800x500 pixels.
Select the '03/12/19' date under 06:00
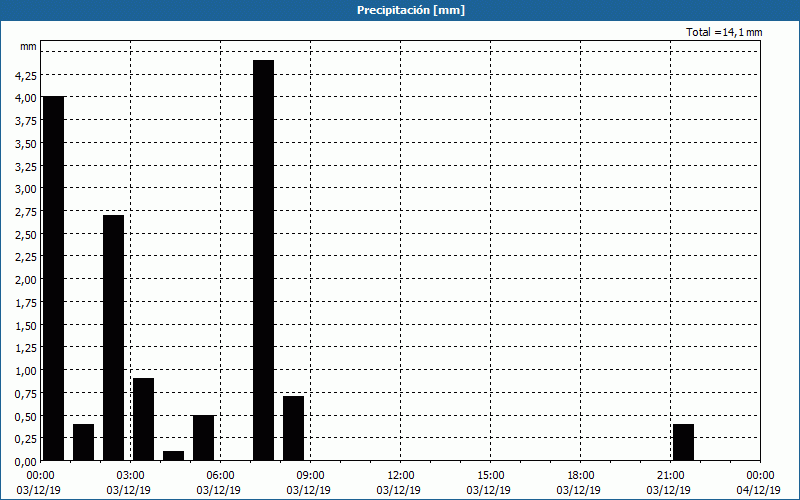tap(219, 490)
